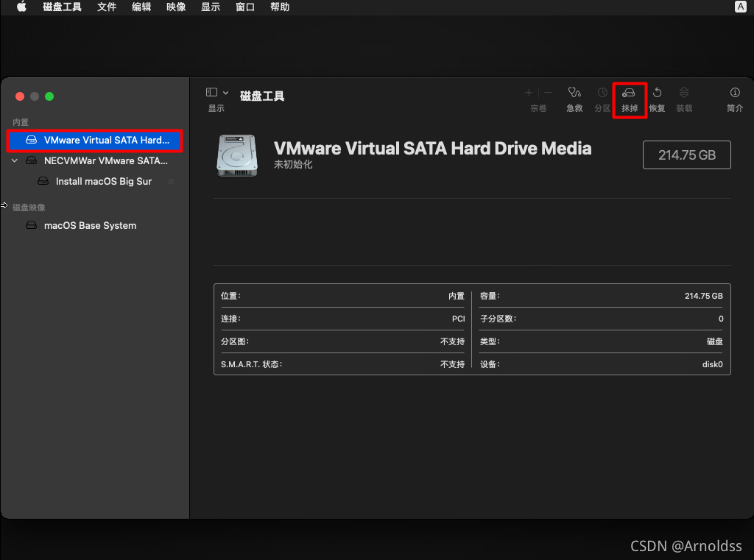The height and width of the screenshot is (560, 754).
Task: Close the Disk Utility window
Action: 20,96
